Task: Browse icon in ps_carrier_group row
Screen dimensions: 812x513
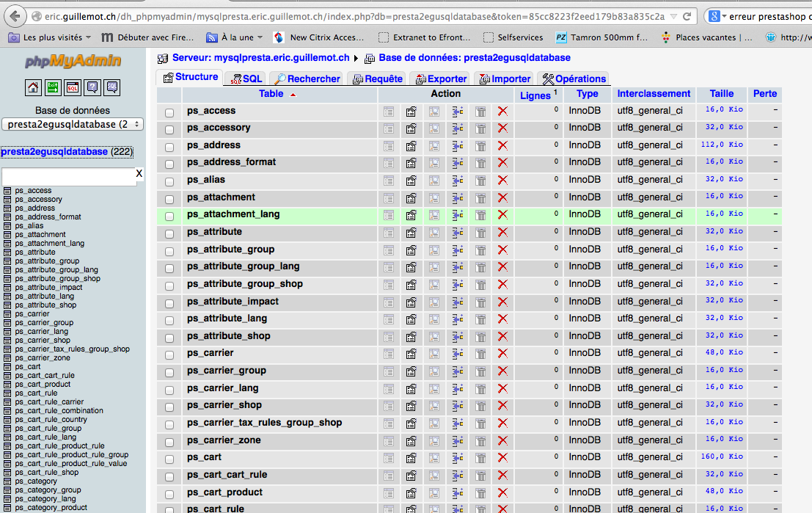Action: click(389, 371)
